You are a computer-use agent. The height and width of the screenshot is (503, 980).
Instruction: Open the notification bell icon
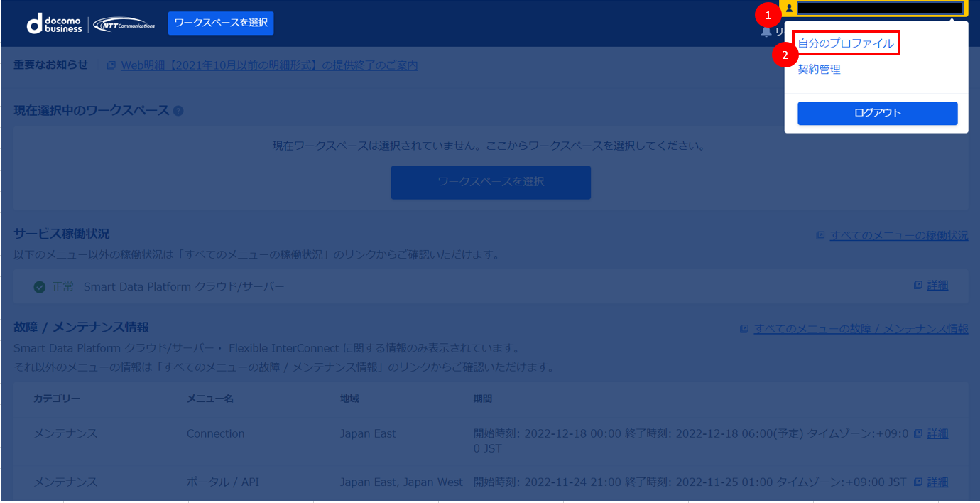[x=766, y=31]
